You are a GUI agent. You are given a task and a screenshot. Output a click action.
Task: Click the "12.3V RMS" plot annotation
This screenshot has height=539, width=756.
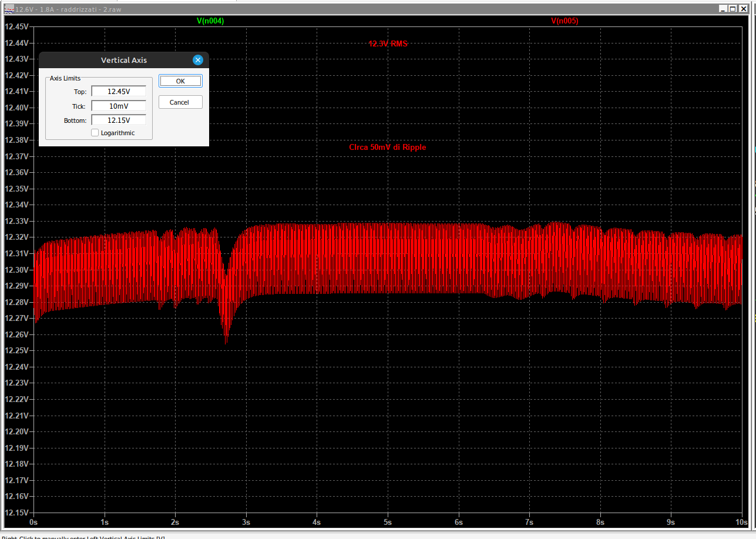point(388,44)
